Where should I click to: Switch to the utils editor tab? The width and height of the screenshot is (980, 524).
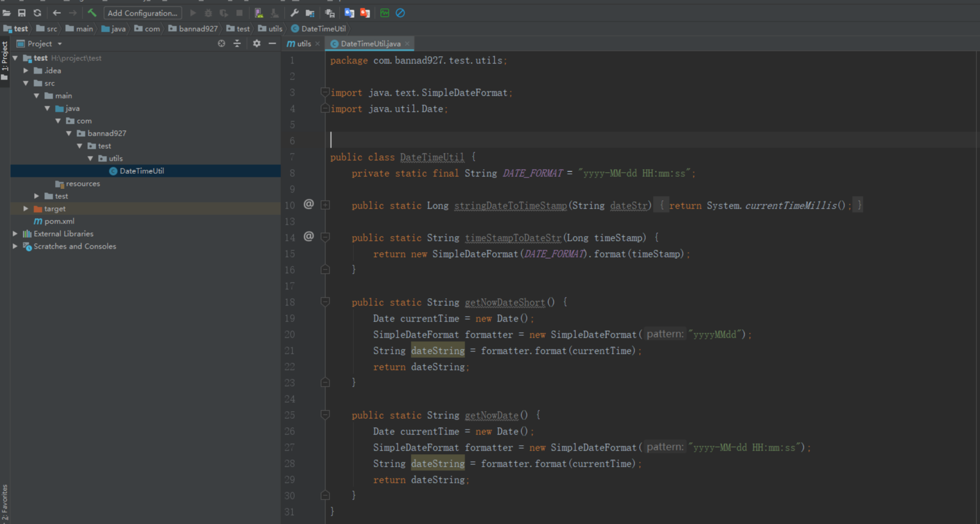(300, 44)
